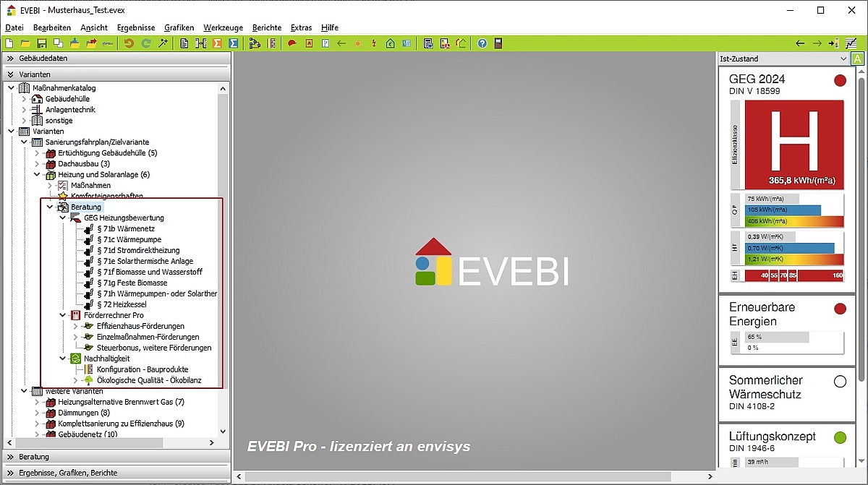
Task: Click the magic wand toolbar icon
Action: [x=163, y=43]
